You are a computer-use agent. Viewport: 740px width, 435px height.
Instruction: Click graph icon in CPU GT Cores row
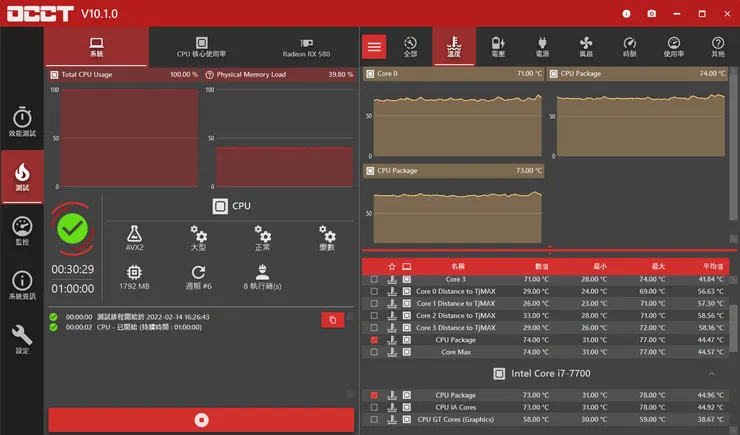coord(407,419)
